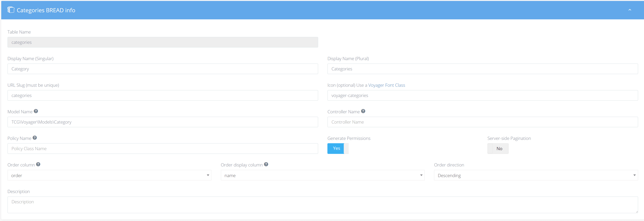This screenshot has height=221, width=644.
Task: Click help icon beside Controller Name
Action: click(363, 111)
